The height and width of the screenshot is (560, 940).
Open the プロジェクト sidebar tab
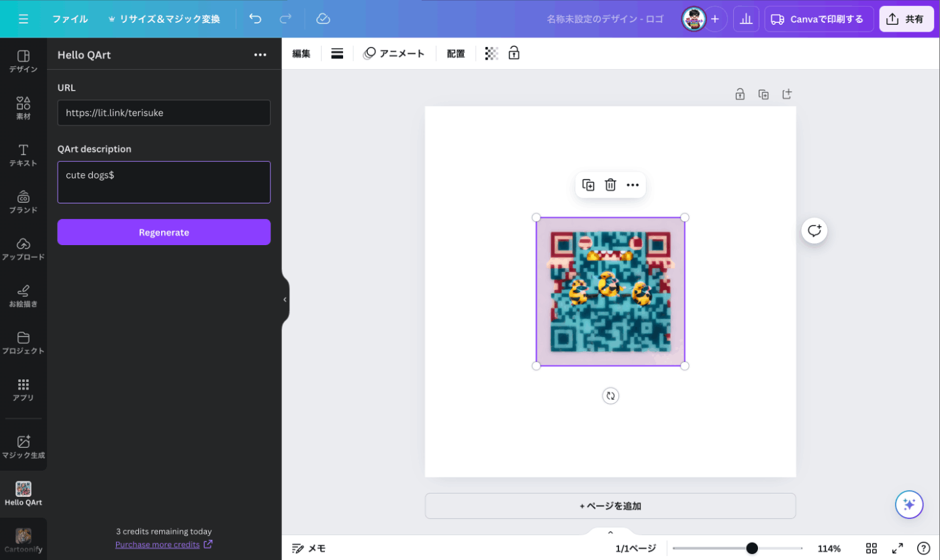[x=23, y=342]
